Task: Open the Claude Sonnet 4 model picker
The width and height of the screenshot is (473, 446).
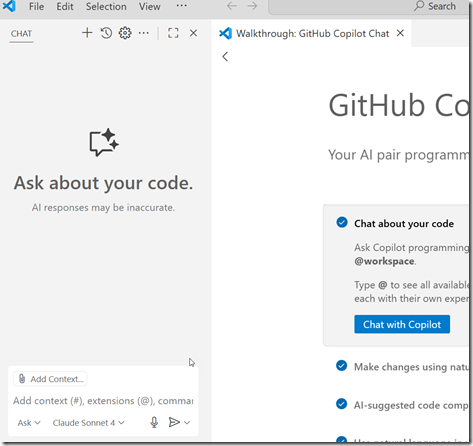Action: point(89,423)
